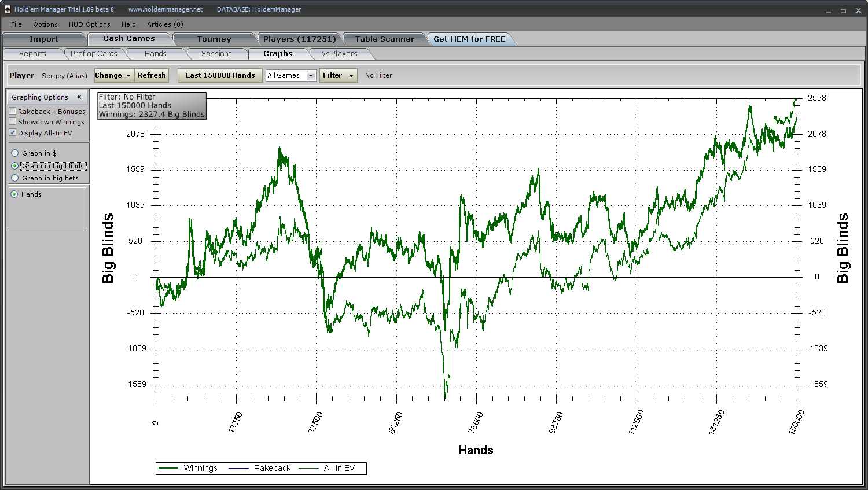This screenshot has height=490, width=868.
Task: Collapse the Graphing Options panel
Action: pos(79,97)
